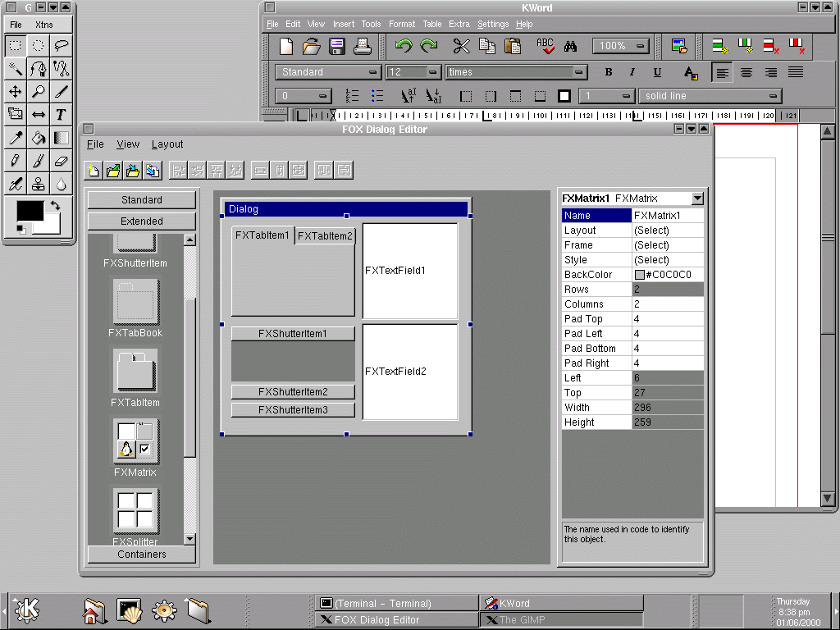Viewport: 840px width, 630px height.
Task: Click KWord cut scissors icon
Action: (461, 47)
